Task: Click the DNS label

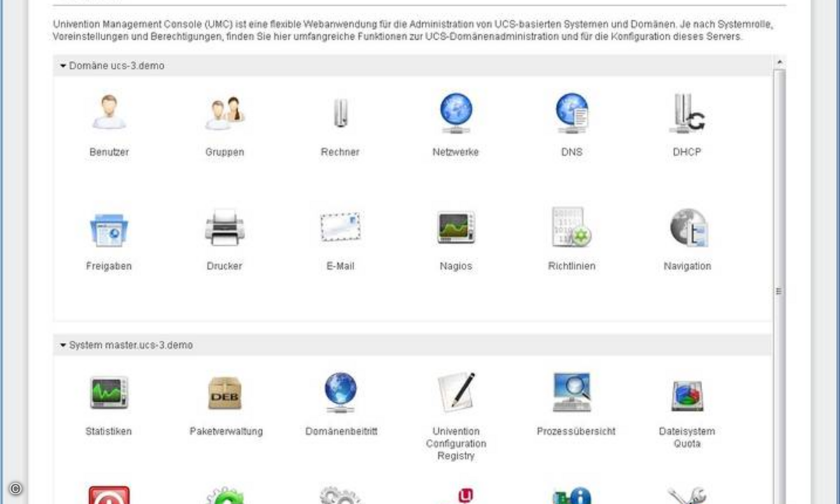Action: point(572,152)
